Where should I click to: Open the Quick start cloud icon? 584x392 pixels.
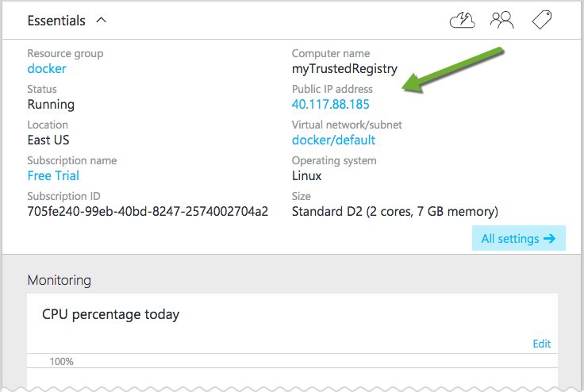(462, 21)
